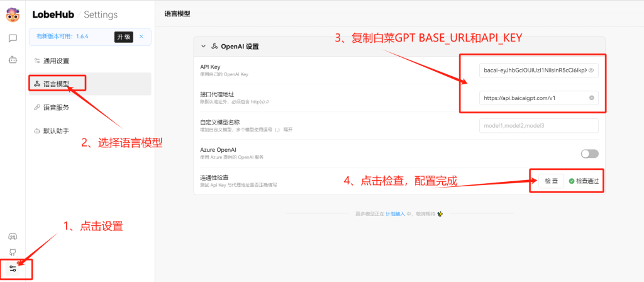Open the 计划接入 link

click(x=394, y=214)
